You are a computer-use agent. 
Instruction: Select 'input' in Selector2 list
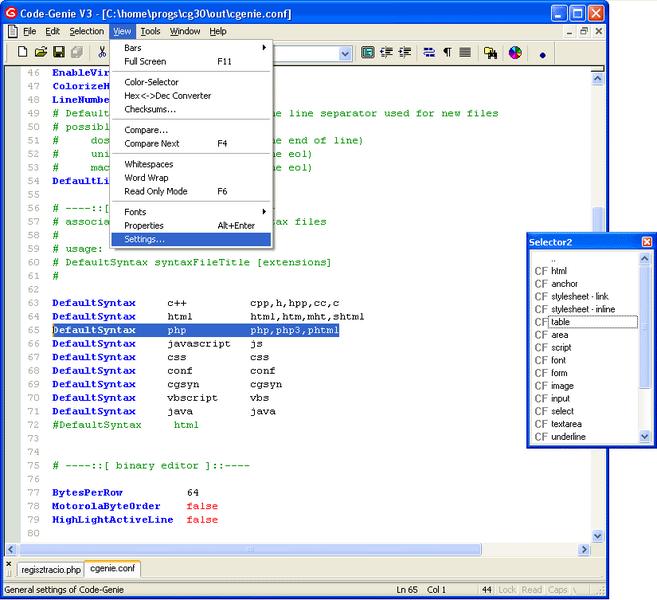(x=560, y=398)
